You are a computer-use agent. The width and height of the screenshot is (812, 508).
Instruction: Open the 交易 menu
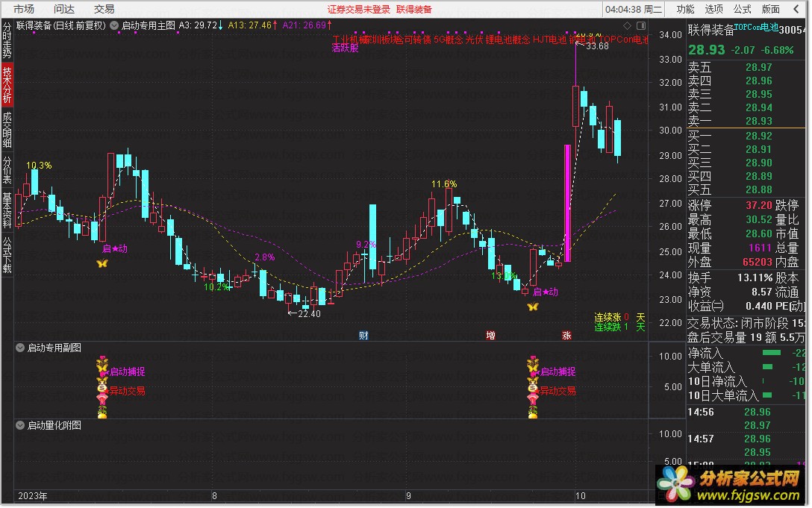pos(104,9)
